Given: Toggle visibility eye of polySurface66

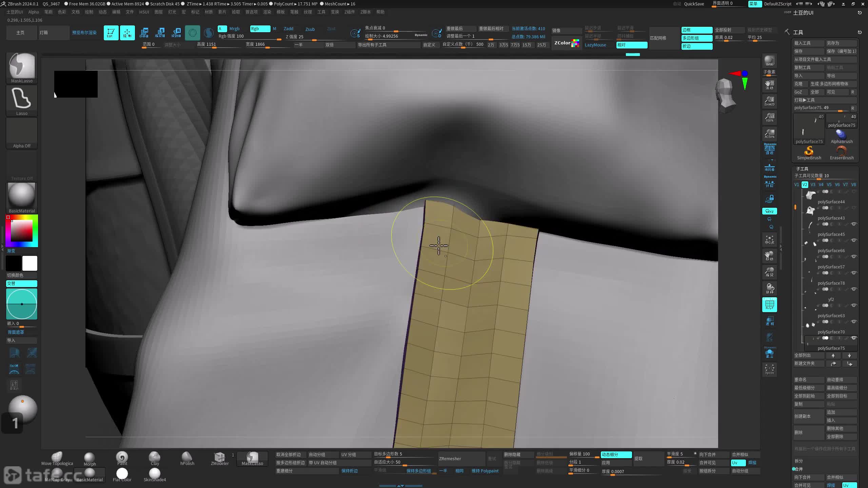Looking at the screenshot, I should pos(854,240).
